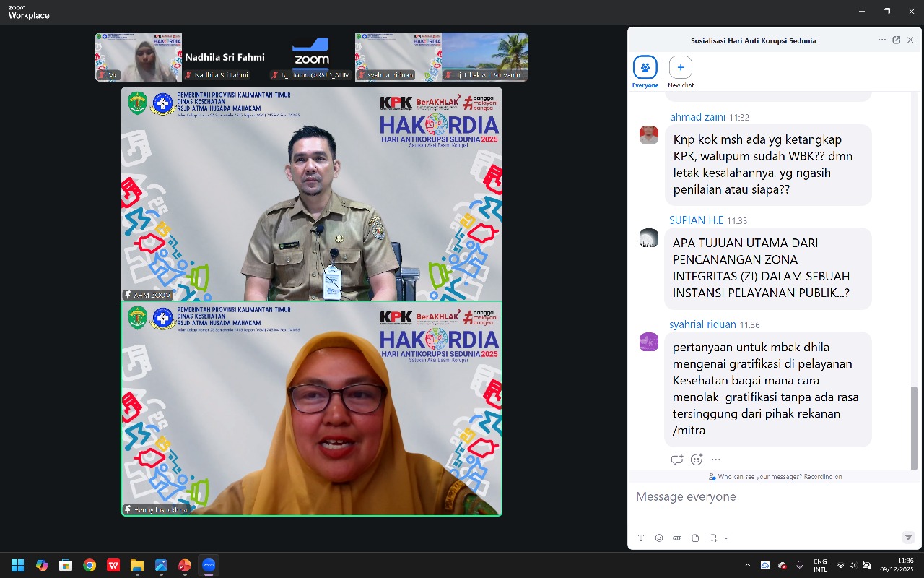Open Google Chrome from the taskbar

point(90,565)
